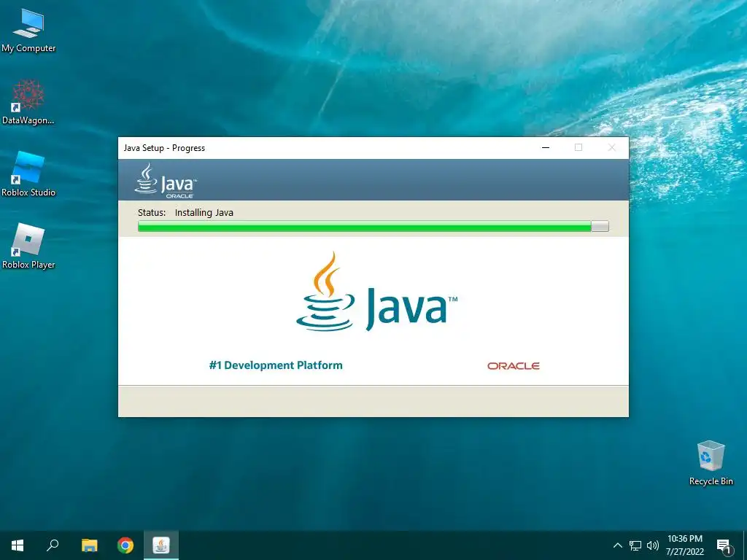Show hidden system tray icons

tap(617, 545)
